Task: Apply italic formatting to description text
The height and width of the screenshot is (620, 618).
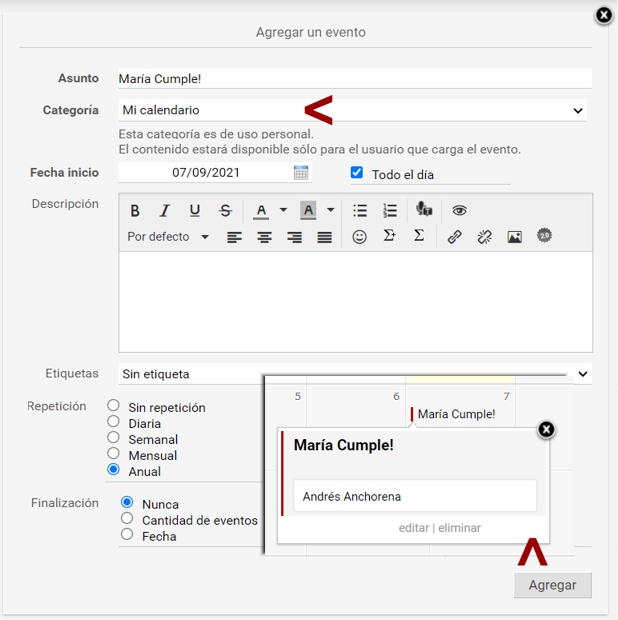Action: tap(165, 211)
